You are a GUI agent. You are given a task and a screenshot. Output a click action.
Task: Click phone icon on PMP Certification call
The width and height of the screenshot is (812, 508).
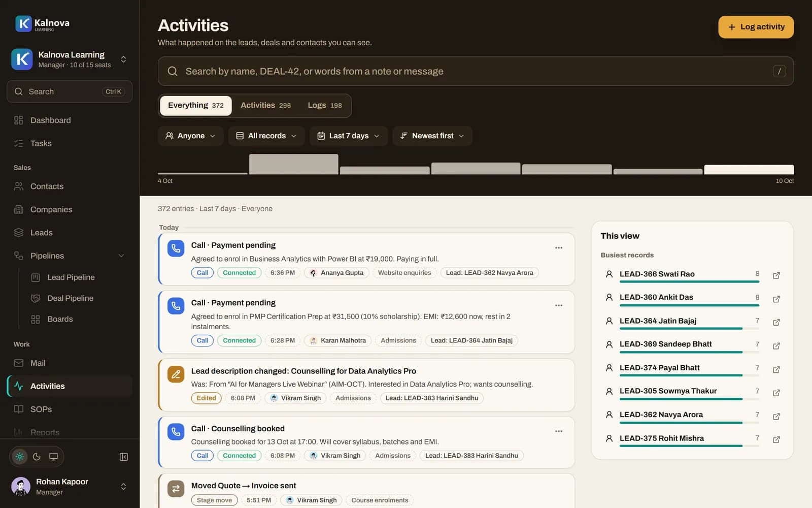tap(176, 306)
